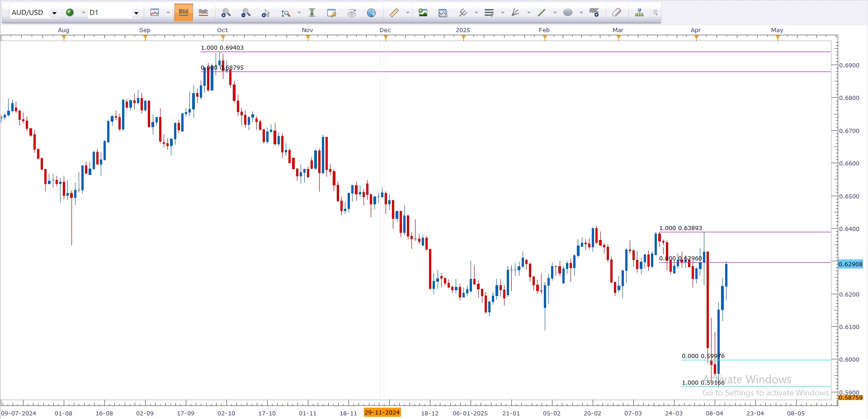Click the 0.62908 current price label

(850, 264)
